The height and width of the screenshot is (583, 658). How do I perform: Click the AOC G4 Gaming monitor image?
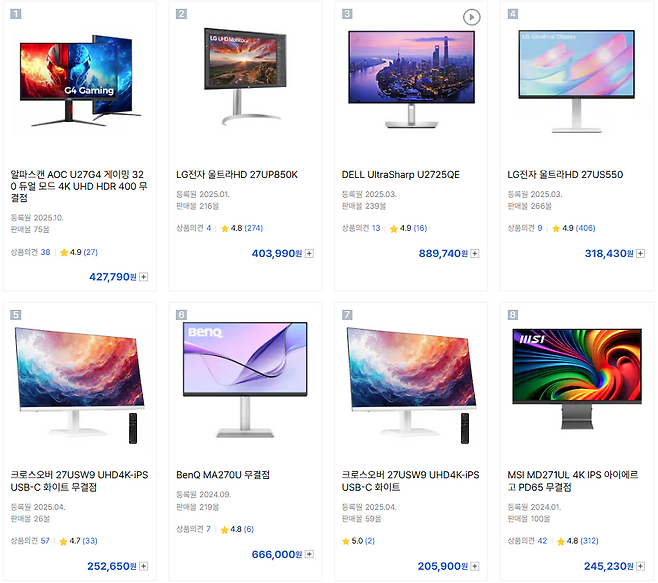80,82
